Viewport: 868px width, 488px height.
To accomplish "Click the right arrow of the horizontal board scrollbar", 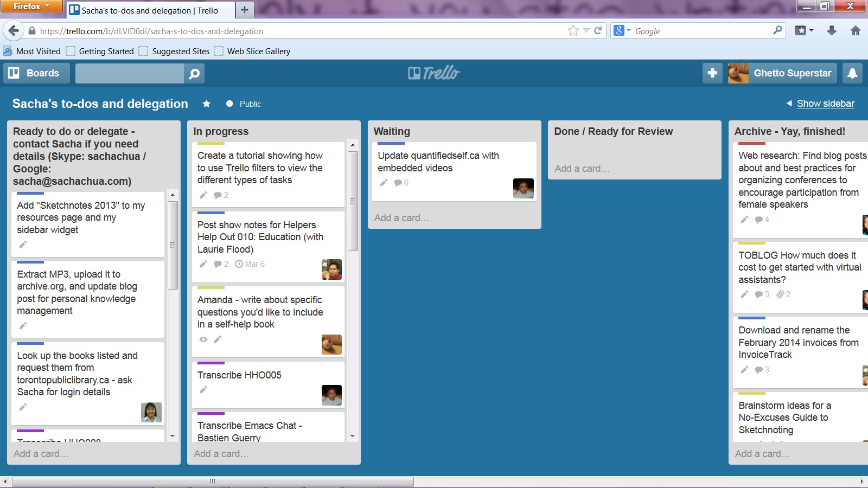I will click(x=862, y=481).
